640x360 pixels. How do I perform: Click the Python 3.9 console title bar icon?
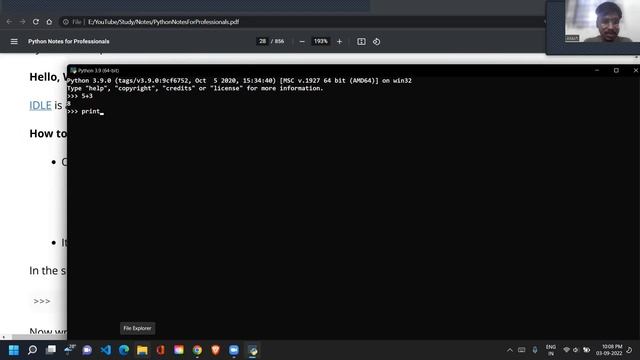tap(73, 70)
